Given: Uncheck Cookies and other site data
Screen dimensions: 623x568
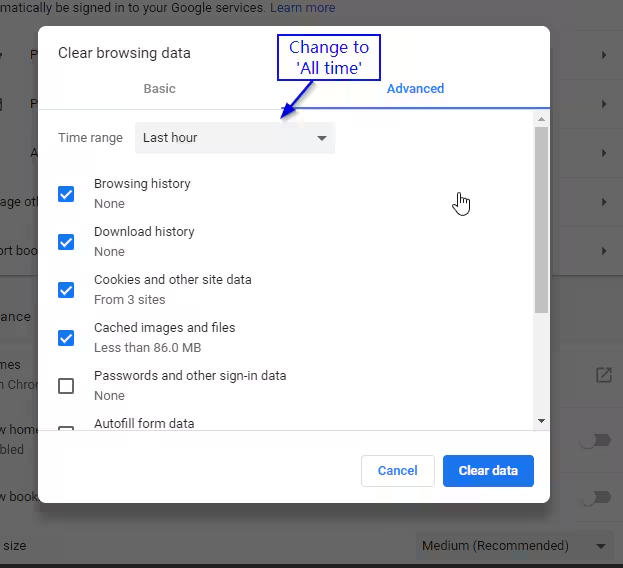Looking at the screenshot, I should 66,290.
